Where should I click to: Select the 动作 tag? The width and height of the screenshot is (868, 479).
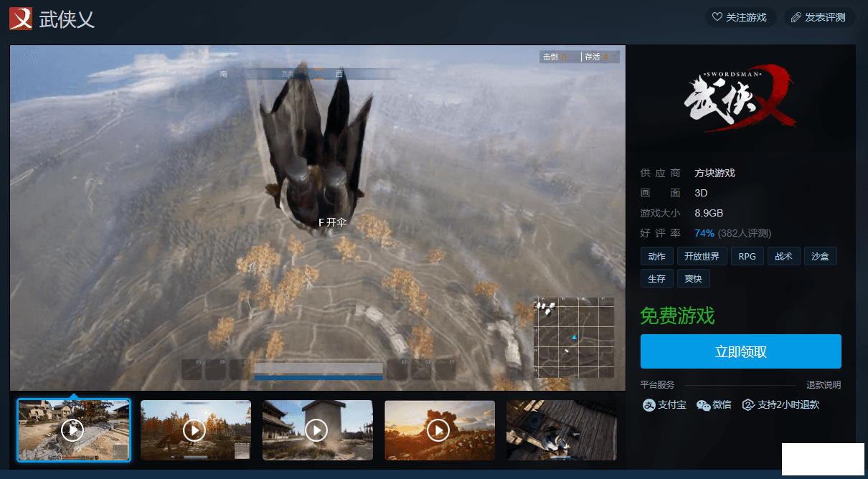click(x=656, y=257)
